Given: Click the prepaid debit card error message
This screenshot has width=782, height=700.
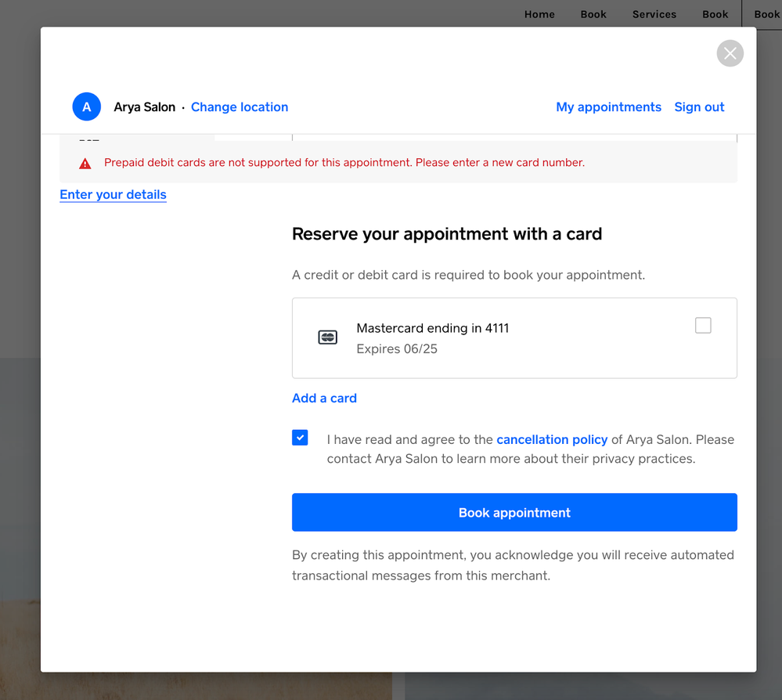Looking at the screenshot, I should coord(344,163).
